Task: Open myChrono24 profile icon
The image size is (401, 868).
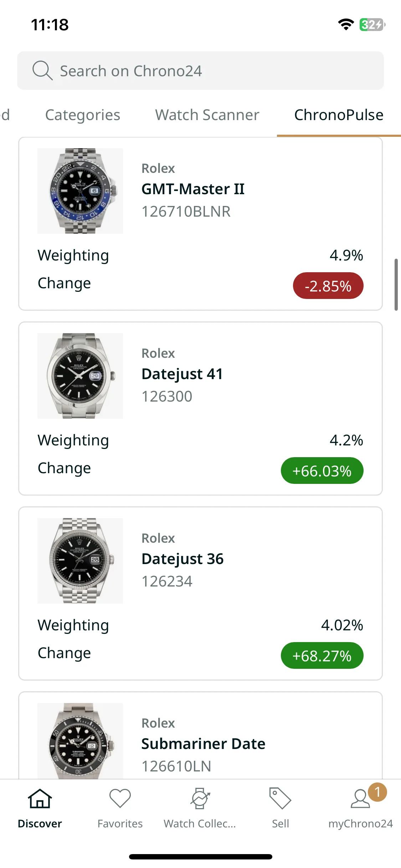Action: 360,799
